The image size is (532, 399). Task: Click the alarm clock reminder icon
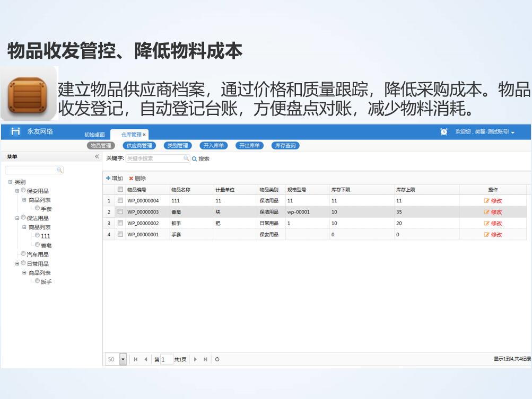click(x=443, y=132)
